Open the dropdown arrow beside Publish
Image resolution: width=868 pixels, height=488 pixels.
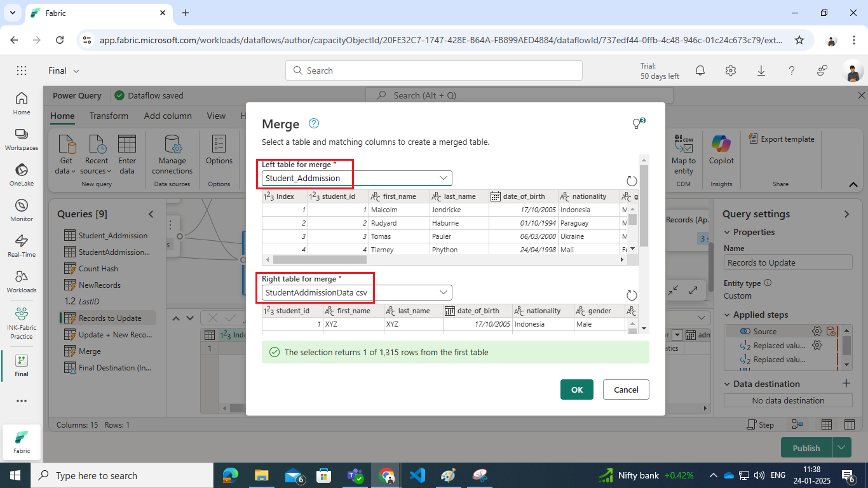point(842,447)
